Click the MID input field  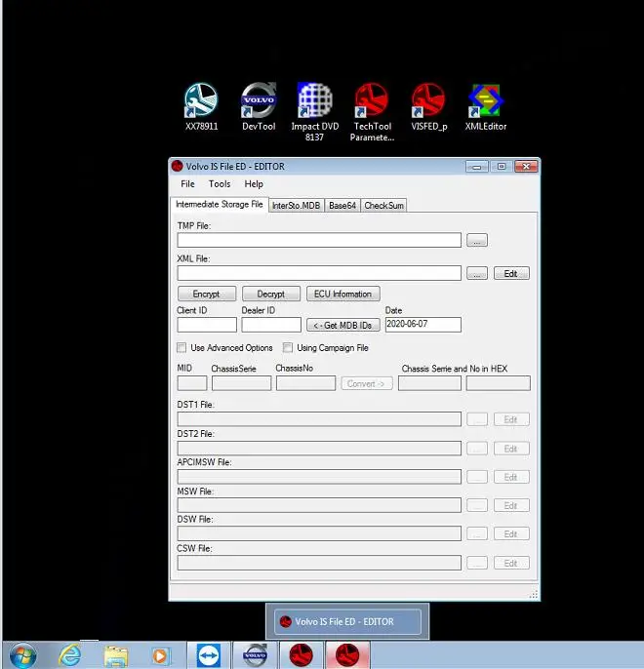pyautogui.click(x=192, y=383)
